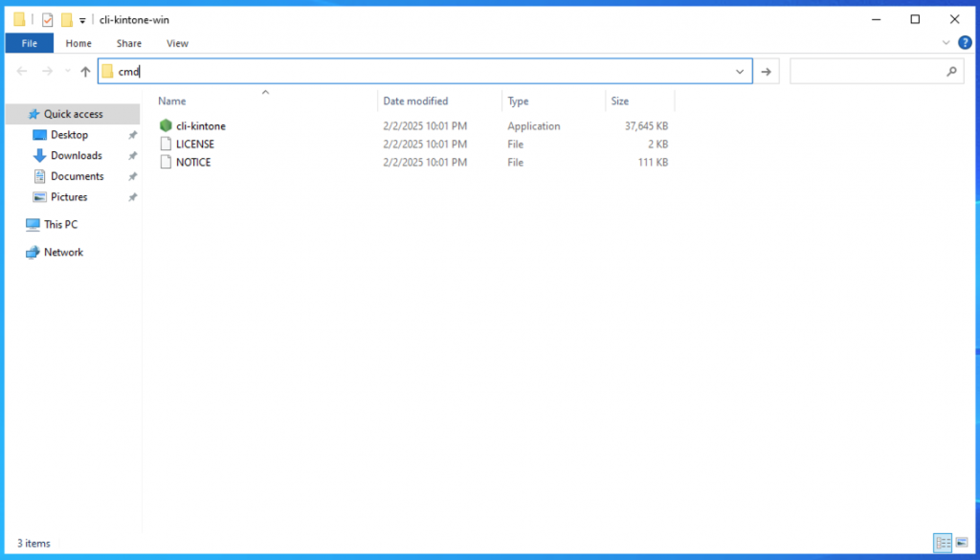
Task: Click the 2 KB size value
Action: [x=657, y=145]
